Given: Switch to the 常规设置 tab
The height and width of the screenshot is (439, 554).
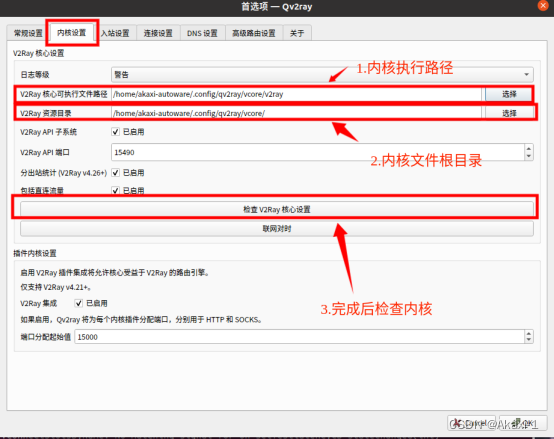Looking at the screenshot, I should (x=27, y=33).
